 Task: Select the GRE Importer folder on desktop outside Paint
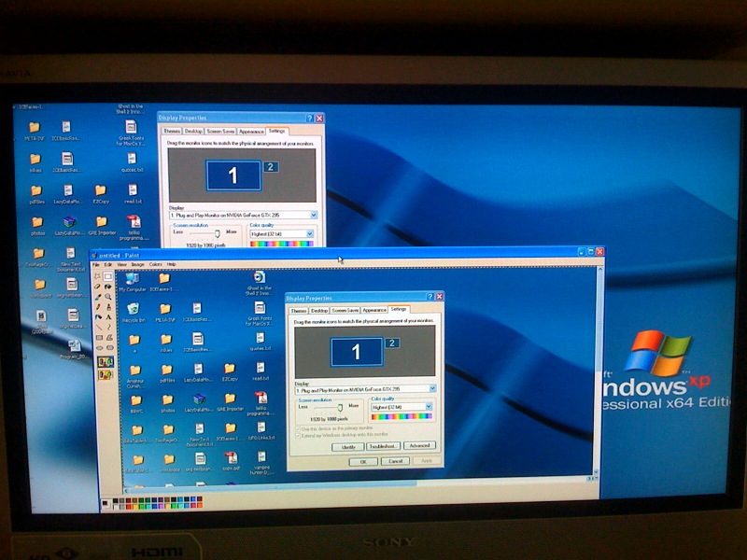pyautogui.click(x=102, y=226)
